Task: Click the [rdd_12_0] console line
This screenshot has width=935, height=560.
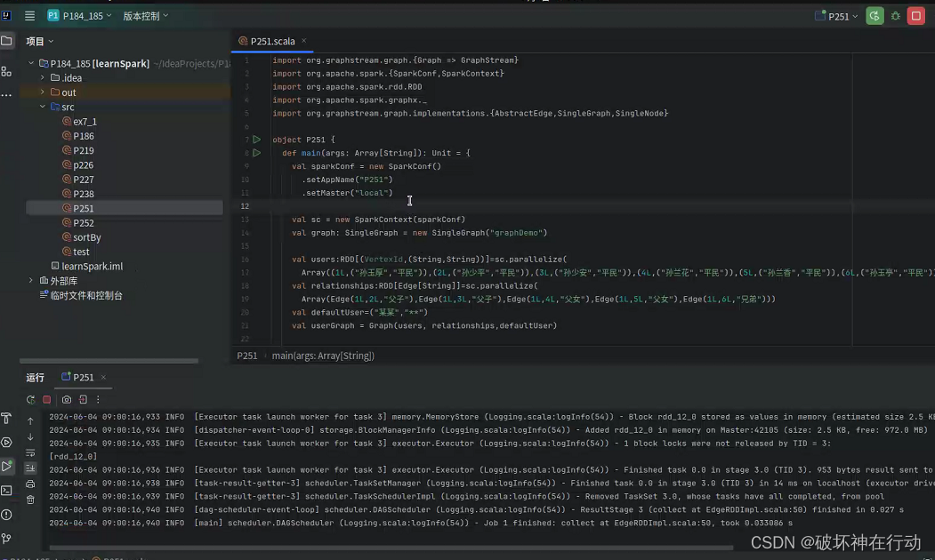Action: pos(73,456)
